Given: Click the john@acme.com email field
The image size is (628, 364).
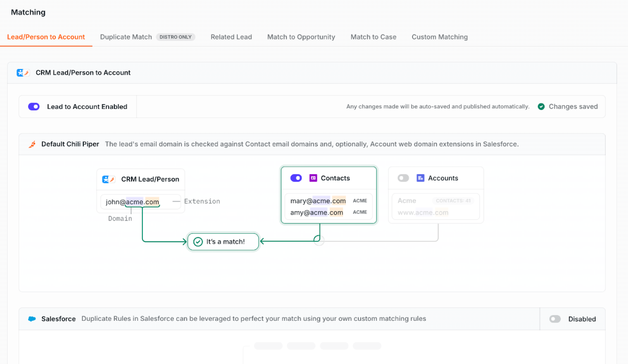Looking at the screenshot, I should [141, 202].
